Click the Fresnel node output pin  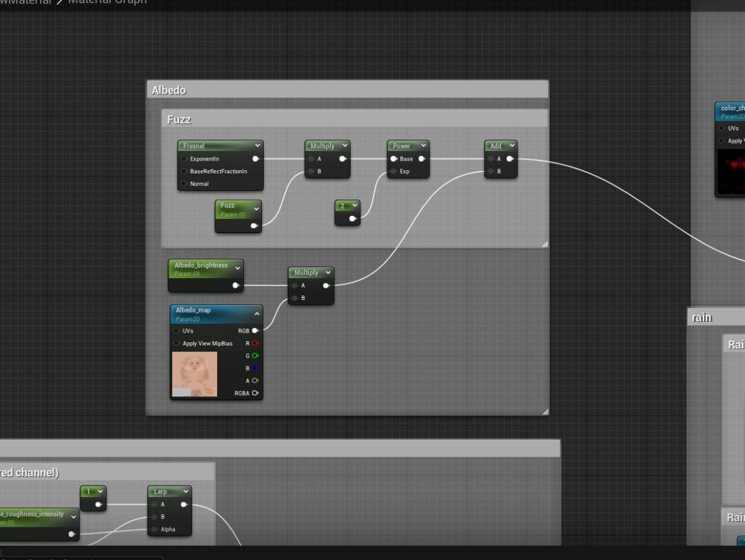coord(256,159)
